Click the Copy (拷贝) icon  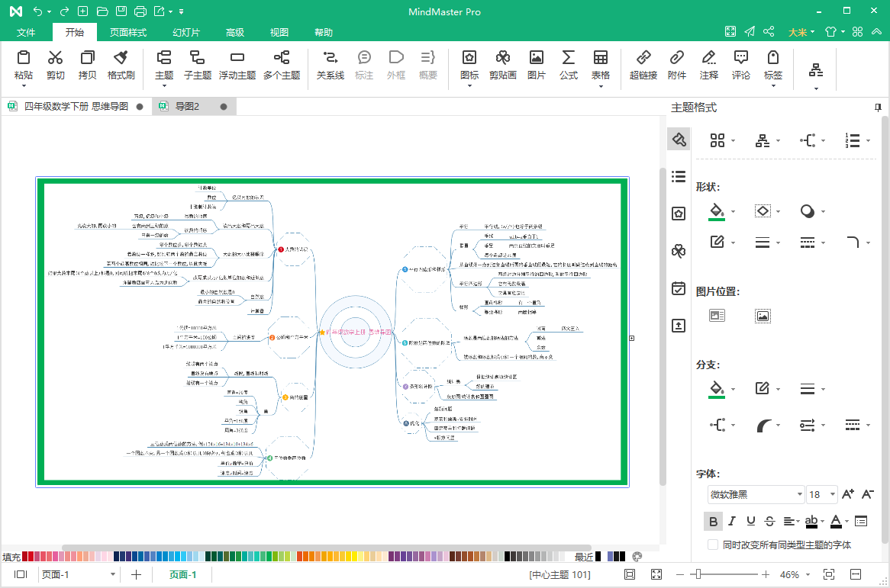coord(88,57)
